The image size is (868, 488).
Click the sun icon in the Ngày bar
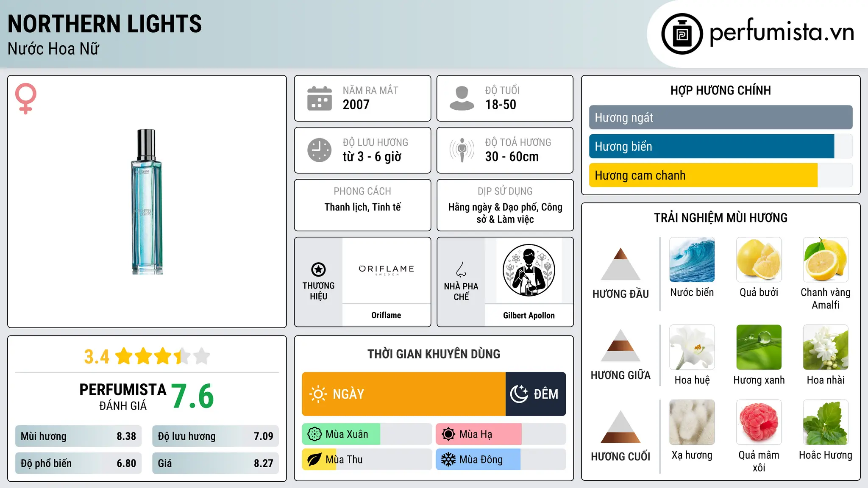(x=318, y=394)
